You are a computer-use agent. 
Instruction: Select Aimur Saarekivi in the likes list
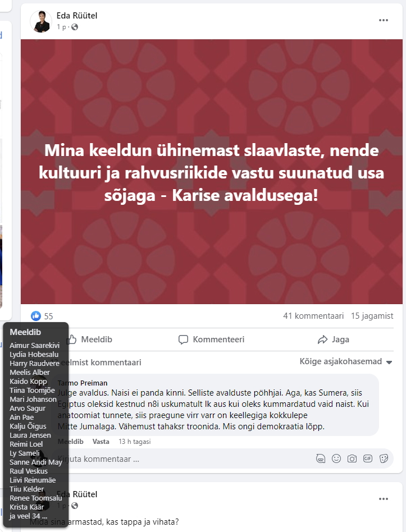(x=34, y=345)
